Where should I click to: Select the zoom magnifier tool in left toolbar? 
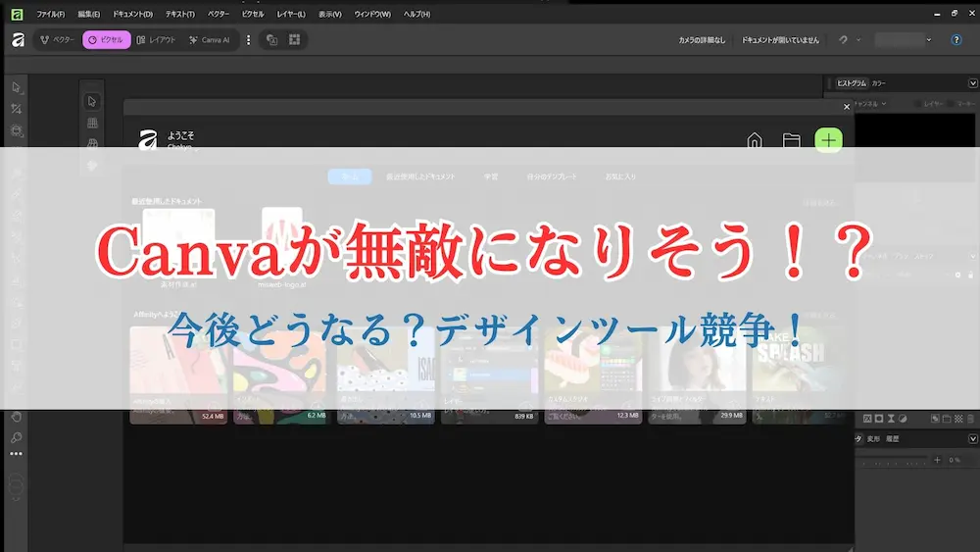pyautogui.click(x=16, y=437)
